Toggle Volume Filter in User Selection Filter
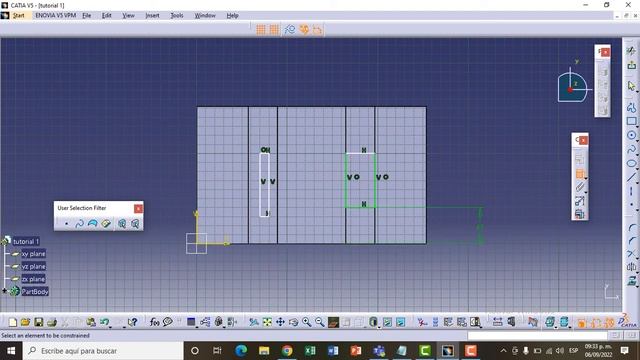Screen dimensions: 640x360 coord(106,224)
